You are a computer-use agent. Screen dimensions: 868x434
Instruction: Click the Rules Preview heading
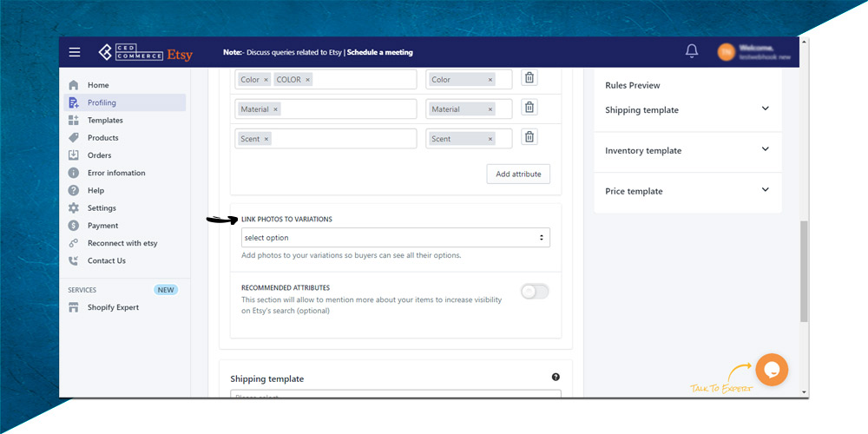click(632, 85)
